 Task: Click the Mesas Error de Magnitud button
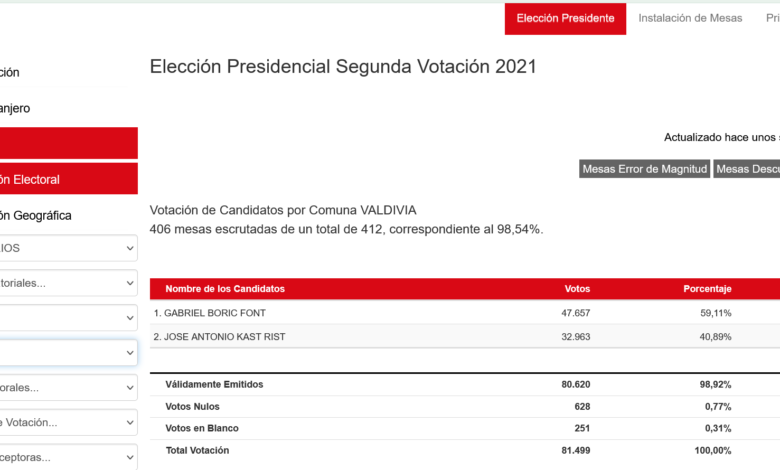pos(645,169)
